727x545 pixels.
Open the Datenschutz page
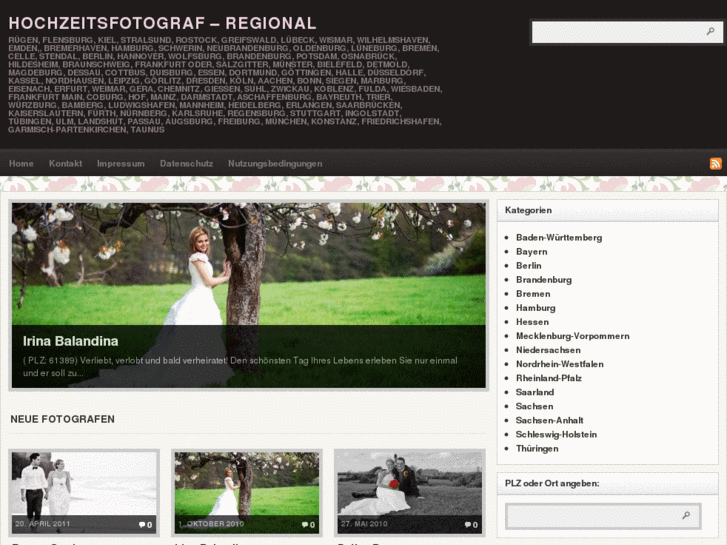pos(186,163)
